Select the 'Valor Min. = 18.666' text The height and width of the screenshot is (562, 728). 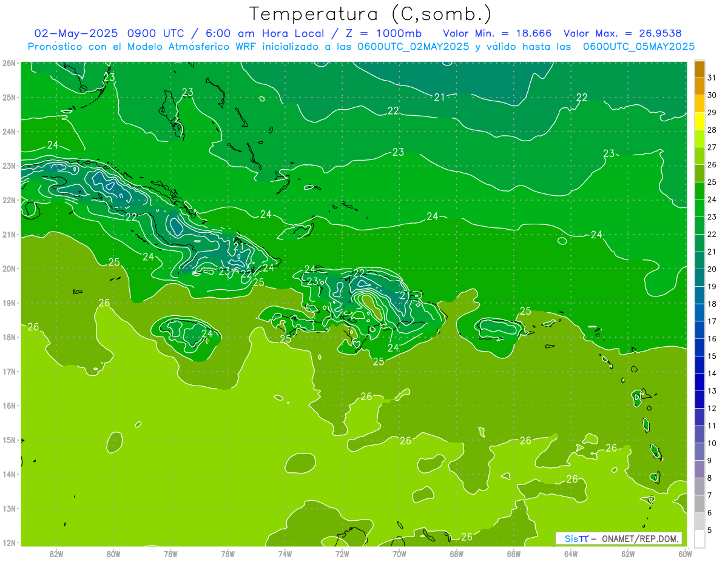[x=497, y=33]
